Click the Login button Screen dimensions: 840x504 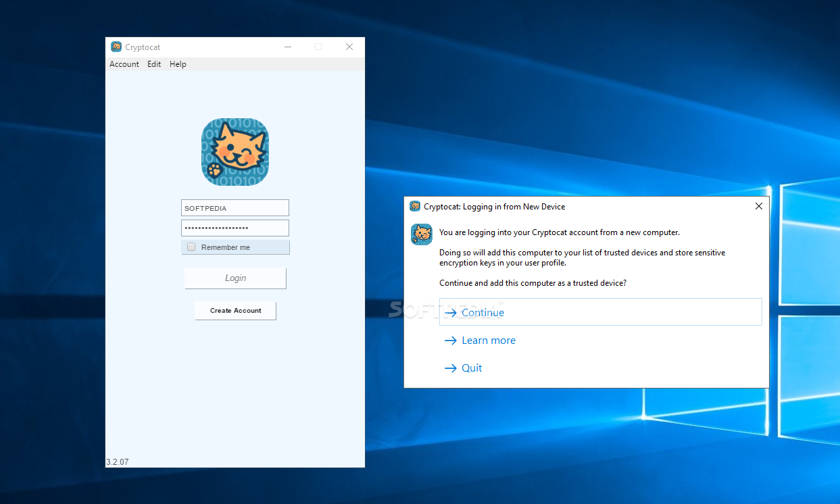(235, 278)
